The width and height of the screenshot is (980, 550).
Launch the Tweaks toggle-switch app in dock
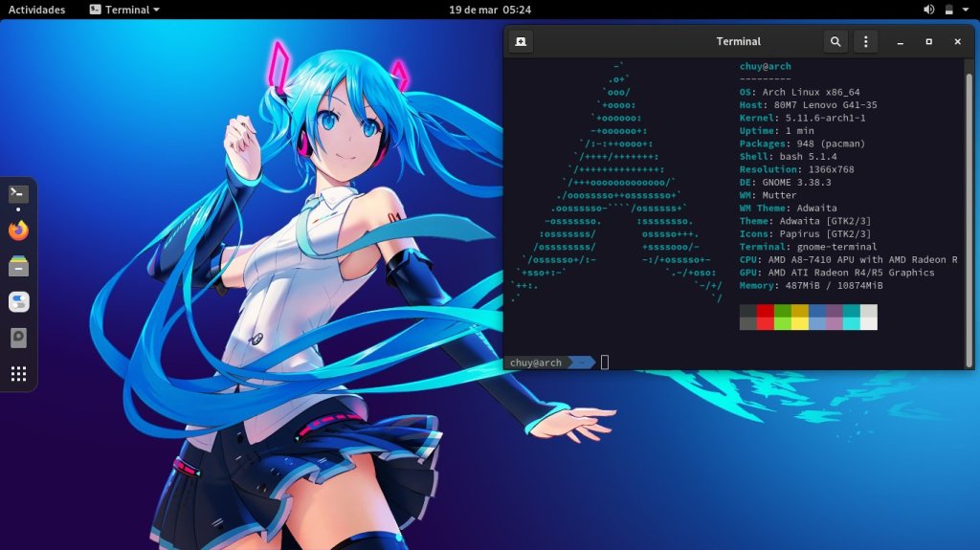click(18, 302)
